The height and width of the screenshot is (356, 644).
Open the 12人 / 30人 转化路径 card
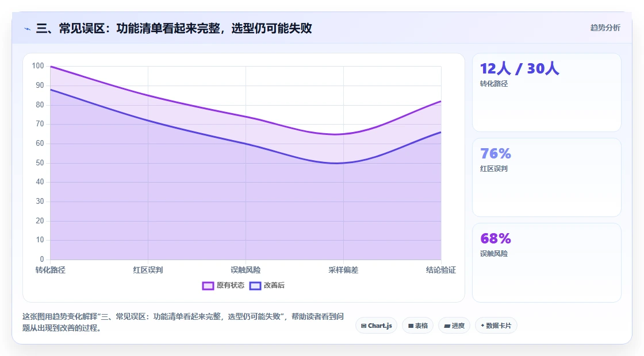[x=547, y=92]
